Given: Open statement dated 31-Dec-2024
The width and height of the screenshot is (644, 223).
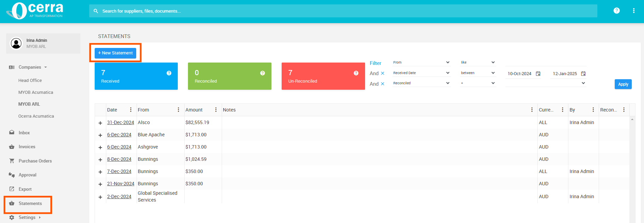Looking at the screenshot, I should click(121, 122).
